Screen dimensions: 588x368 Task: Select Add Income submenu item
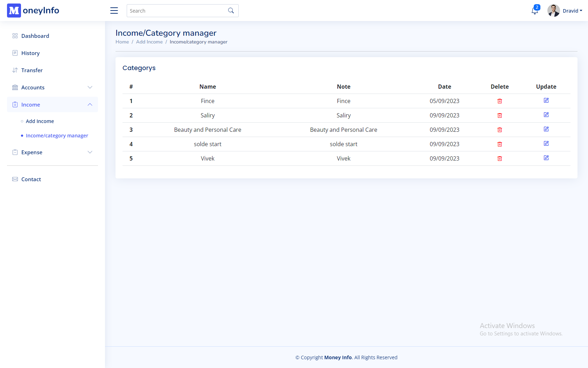[40, 121]
